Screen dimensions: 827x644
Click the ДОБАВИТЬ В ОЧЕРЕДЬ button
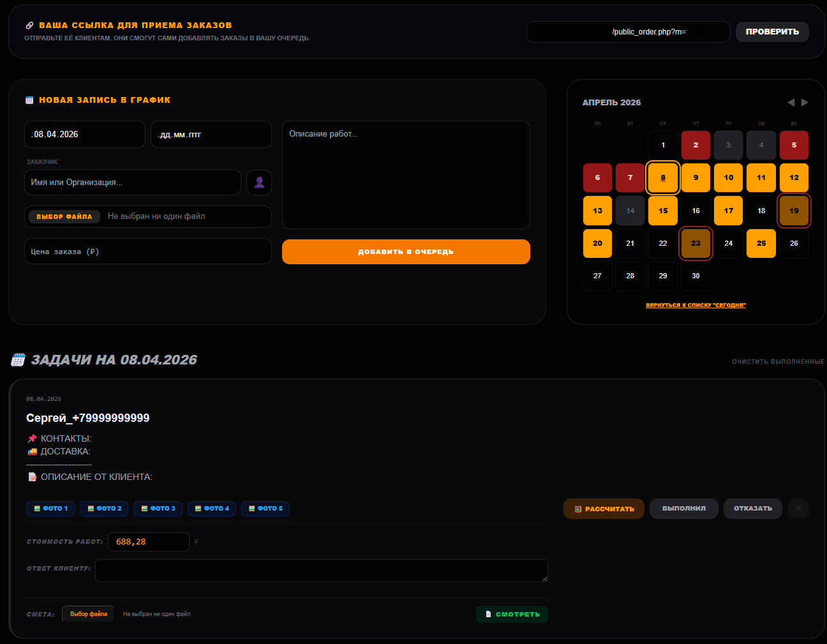[x=406, y=251]
